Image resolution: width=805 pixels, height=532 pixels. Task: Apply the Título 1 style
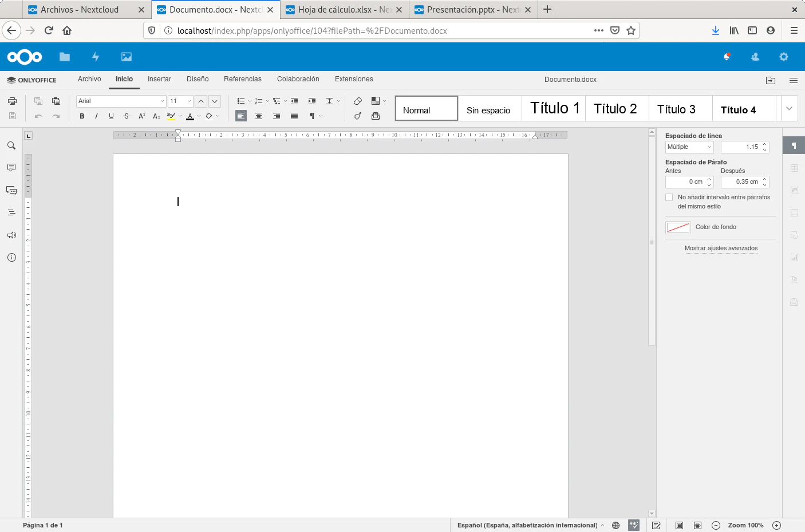click(x=554, y=108)
